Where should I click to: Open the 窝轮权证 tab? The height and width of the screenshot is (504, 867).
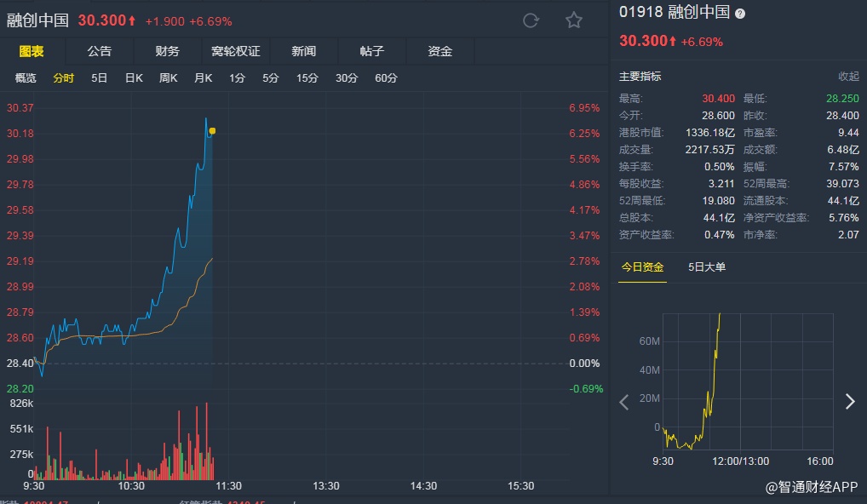point(236,51)
